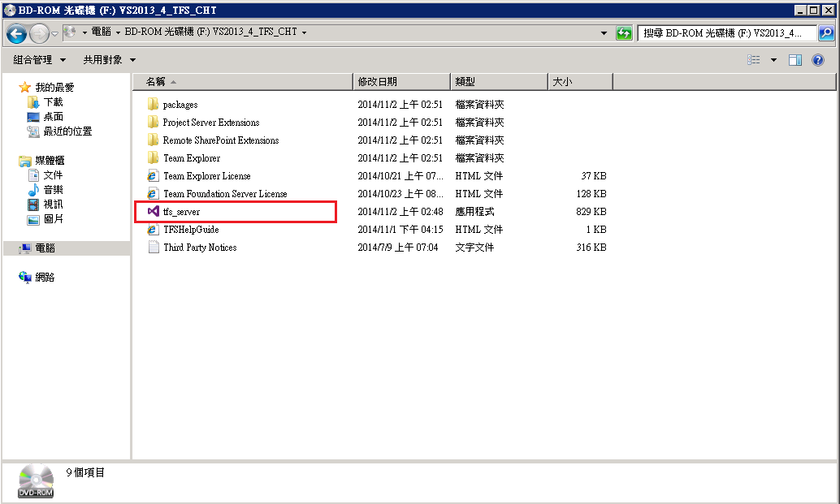The height and width of the screenshot is (504, 840).
Task: Click the search magnifier icon
Action: (826, 33)
